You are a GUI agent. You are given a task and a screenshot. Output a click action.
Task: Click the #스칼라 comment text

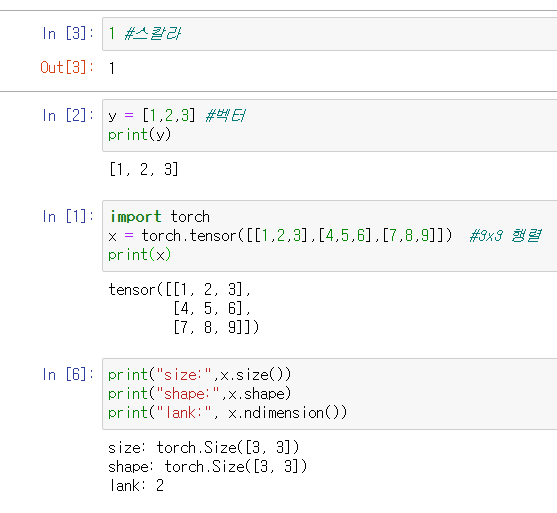[153, 34]
